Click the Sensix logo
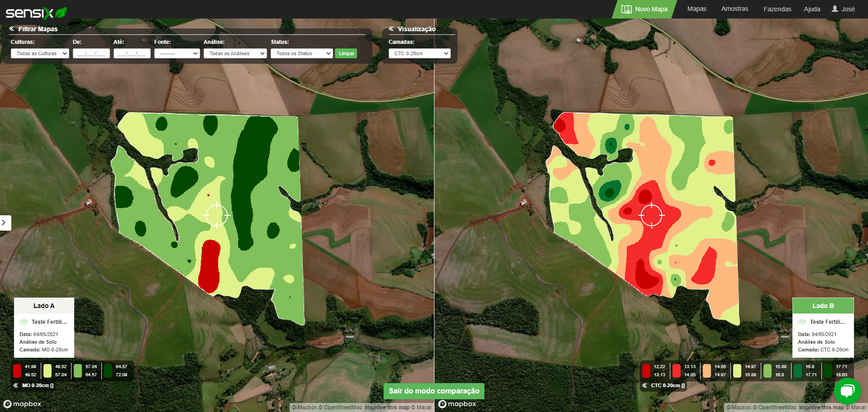This screenshot has height=412, width=868. tap(36, 13)
